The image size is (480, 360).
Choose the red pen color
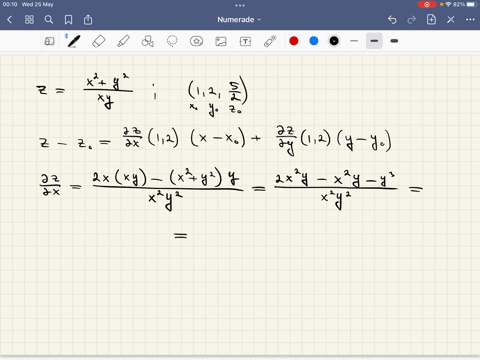[294, 41]
